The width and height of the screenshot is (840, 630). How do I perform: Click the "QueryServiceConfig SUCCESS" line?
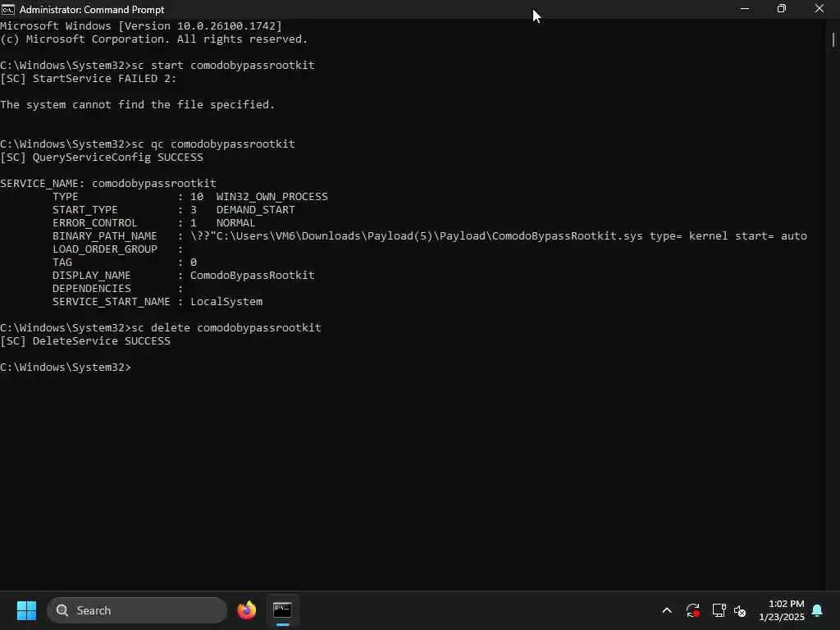[102, 157]
